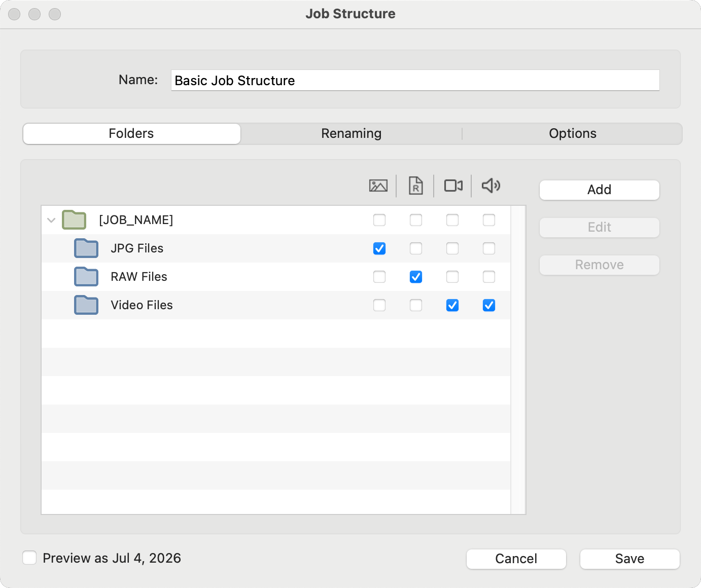This screenshot has height=588, width=701.
Task: Click the green JOB_NAME folder icon
Action: point(74,220)
